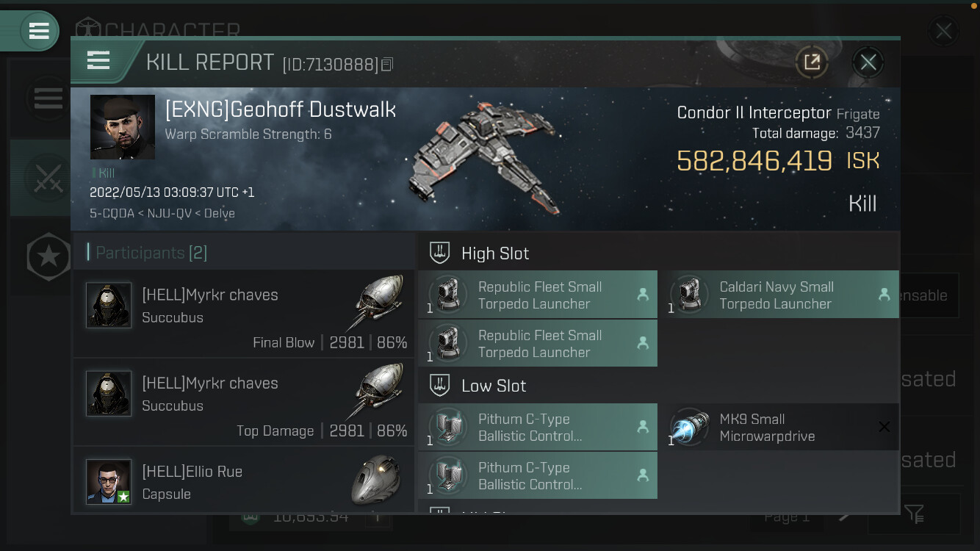The height and width of the screenshot is (551, 980).
Task: Close the Kill Report window
Action: [x=868, y=62]
